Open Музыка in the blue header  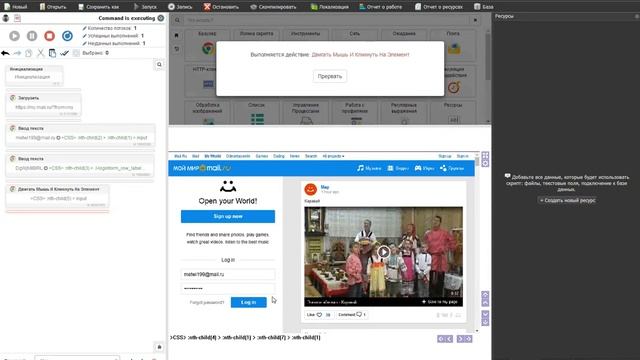pos(369,168)
